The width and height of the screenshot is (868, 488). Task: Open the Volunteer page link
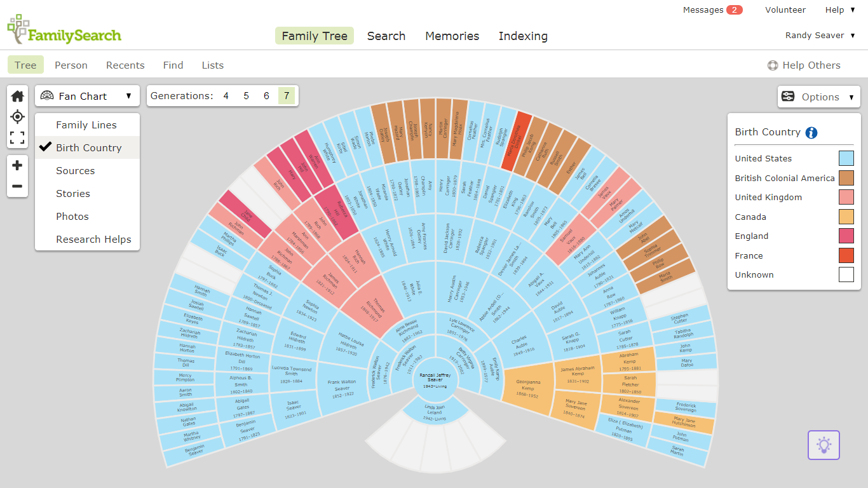(785, 10)
